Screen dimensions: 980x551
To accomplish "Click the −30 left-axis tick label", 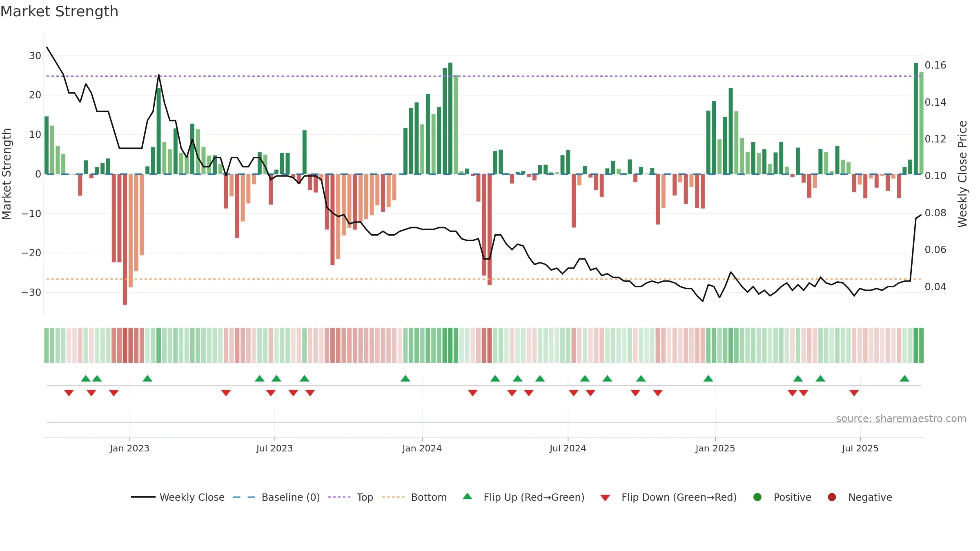I will [x=31, y=293].
